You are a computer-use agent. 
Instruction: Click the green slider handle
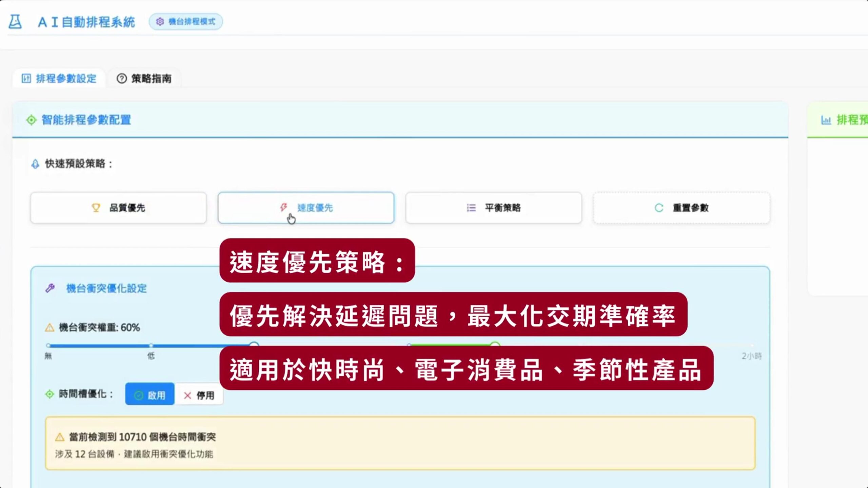pos(495,344)
